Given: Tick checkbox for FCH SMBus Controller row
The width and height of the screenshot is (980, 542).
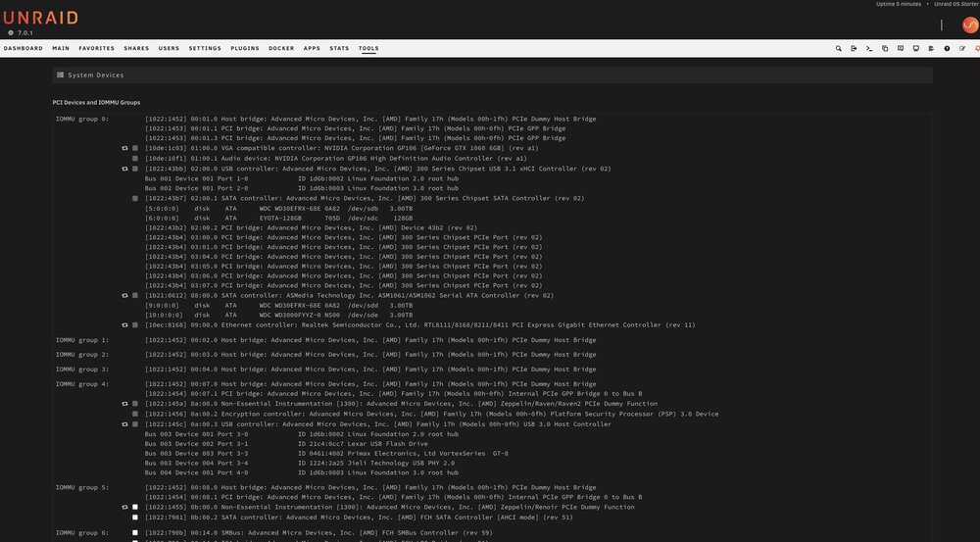Looking at the screenshot, I should pyautogui.click(x=135, y=533).
